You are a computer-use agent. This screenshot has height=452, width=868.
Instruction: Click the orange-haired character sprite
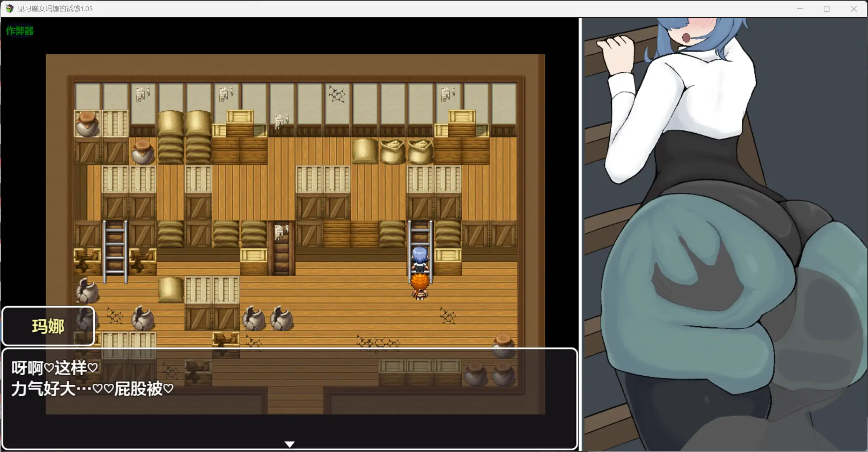tap(420, 286)
